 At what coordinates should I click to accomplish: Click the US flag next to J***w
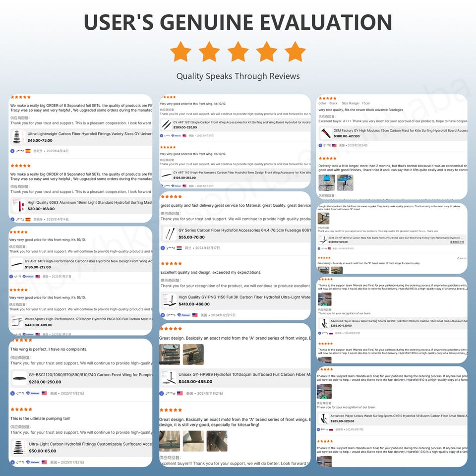pyautogui.click(x=179, y=393)
